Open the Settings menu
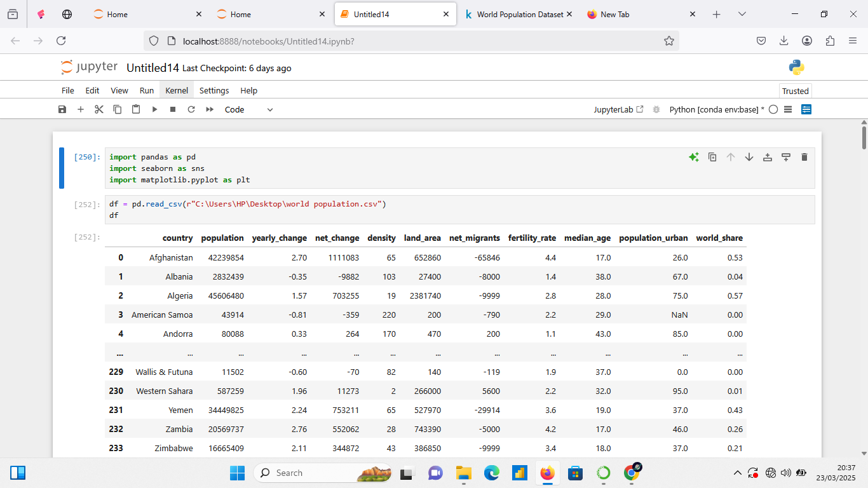The height and width of the screenshot is (488, 868). click(214, 90)
